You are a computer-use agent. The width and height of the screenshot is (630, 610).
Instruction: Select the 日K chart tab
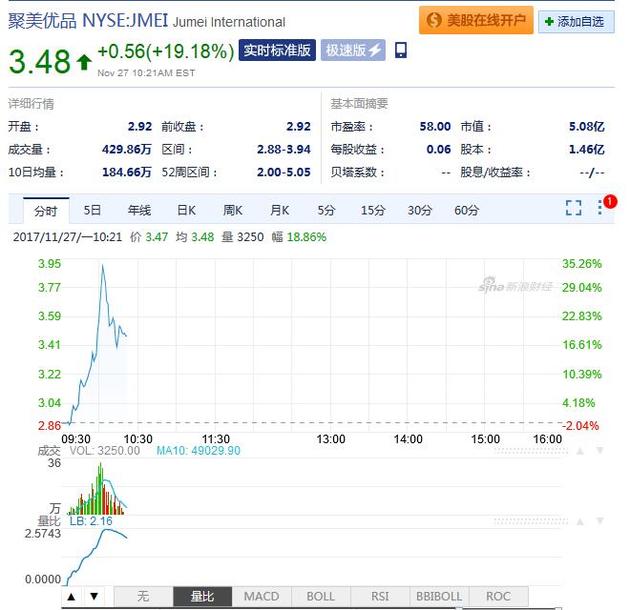[x=186, y=210]
